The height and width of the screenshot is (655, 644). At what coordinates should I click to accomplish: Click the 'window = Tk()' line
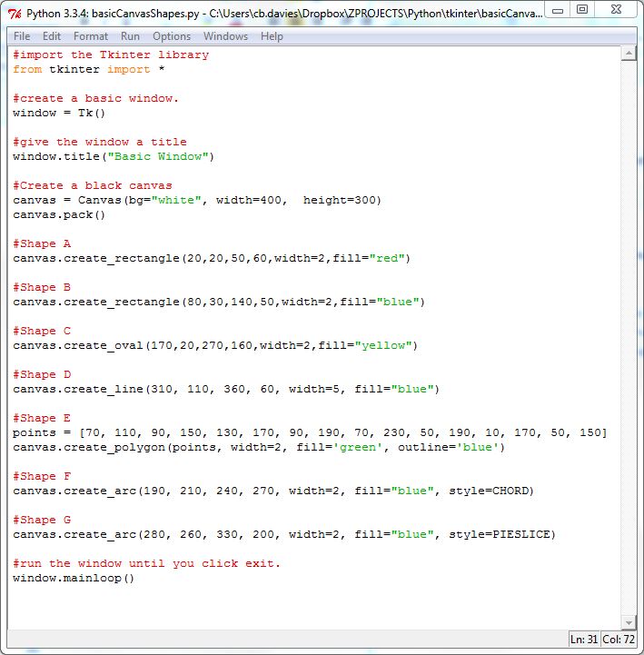tap(59, 114)
